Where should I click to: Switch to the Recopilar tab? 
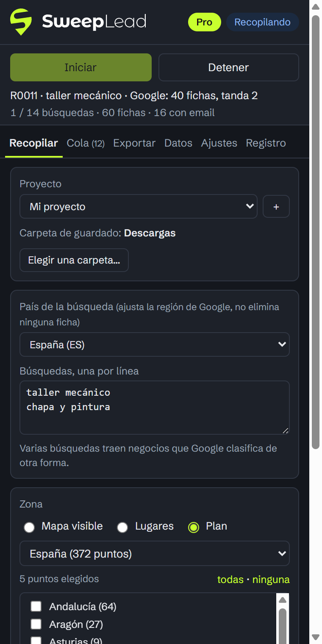tap(34, 143)
